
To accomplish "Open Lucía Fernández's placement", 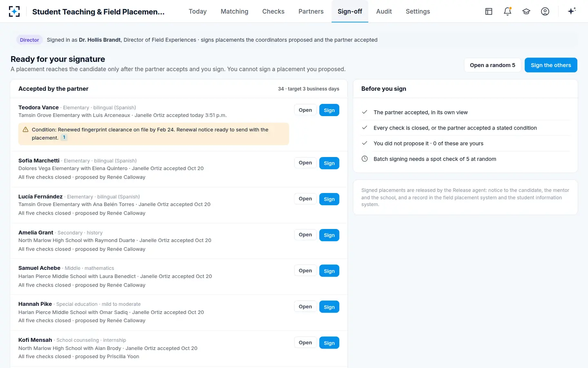I will click(305, 199).
